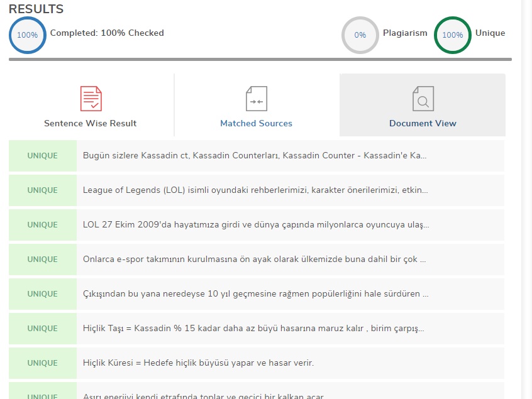Click the 'Plagiarism' label text
Viewport: 532px width, 399px height.
[405, 33]
